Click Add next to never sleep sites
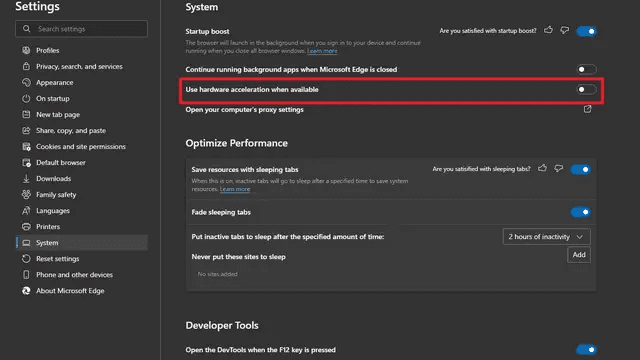Screen dimensions: 640x360 point(579,255)
